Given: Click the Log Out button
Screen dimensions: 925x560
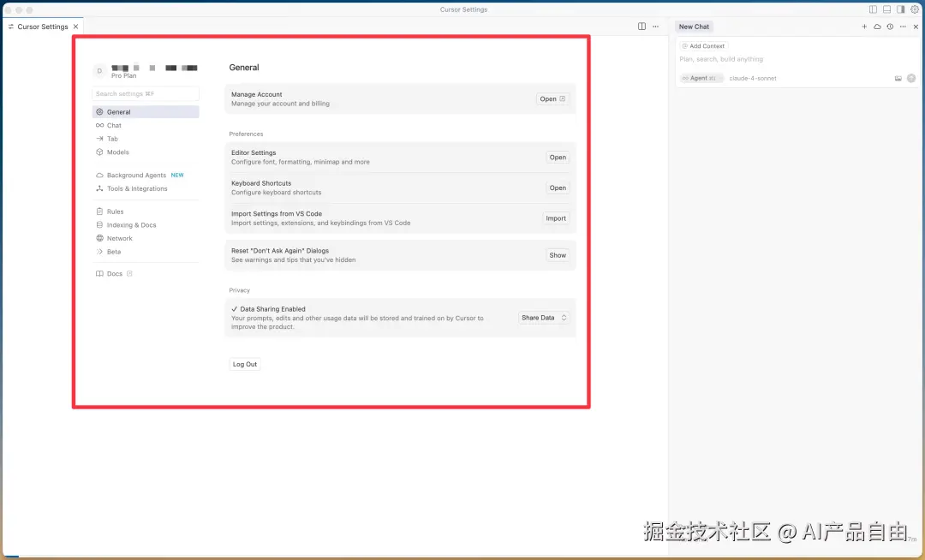Looking at the screenshot, I should (245, 364).
